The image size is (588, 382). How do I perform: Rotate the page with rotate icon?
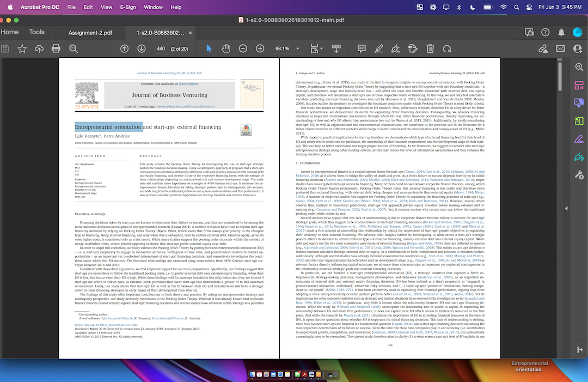447,48
